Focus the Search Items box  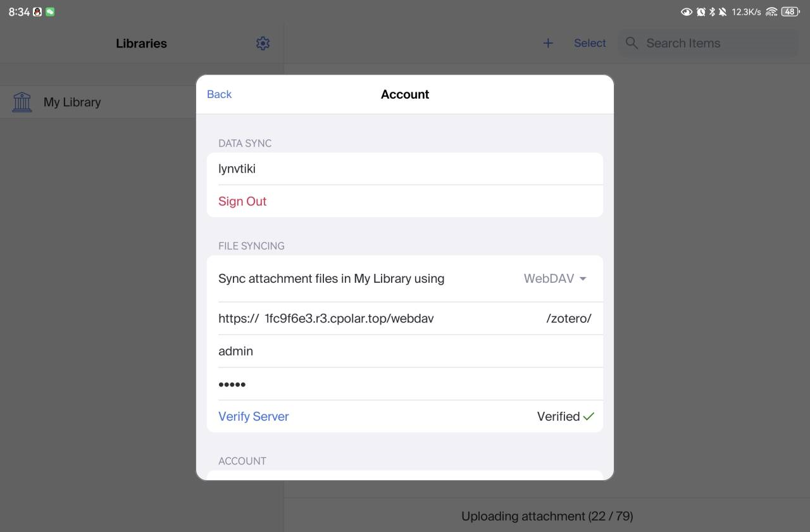pos(715,43)
